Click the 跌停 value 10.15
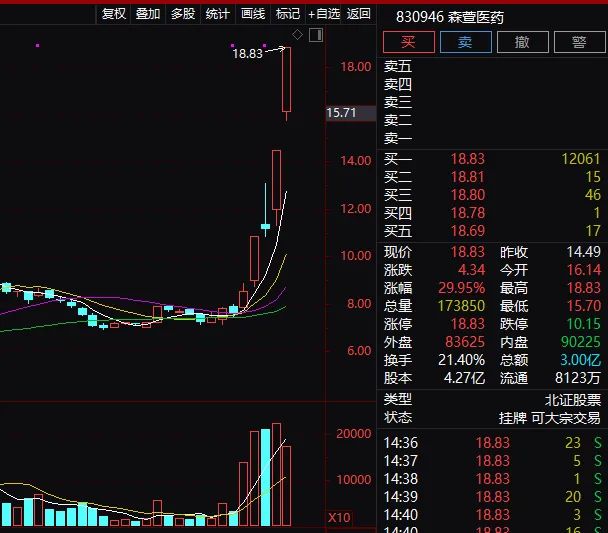 click(x=584, y=324)
